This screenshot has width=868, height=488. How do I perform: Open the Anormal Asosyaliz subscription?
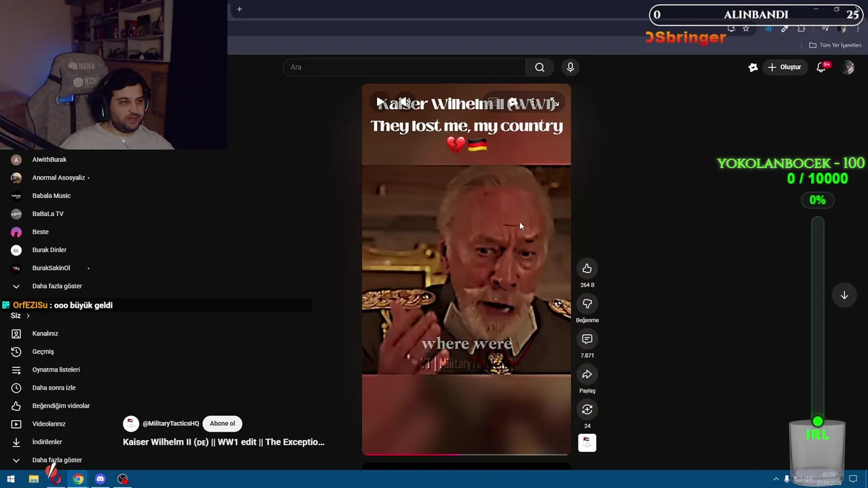pyautogui.click(x=58, y=178)
